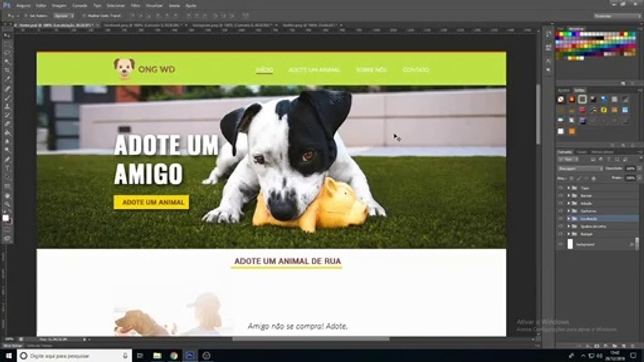644x362 pixels.
Task: Hide the Rodapé layer group
Action: tap(560, 234)
